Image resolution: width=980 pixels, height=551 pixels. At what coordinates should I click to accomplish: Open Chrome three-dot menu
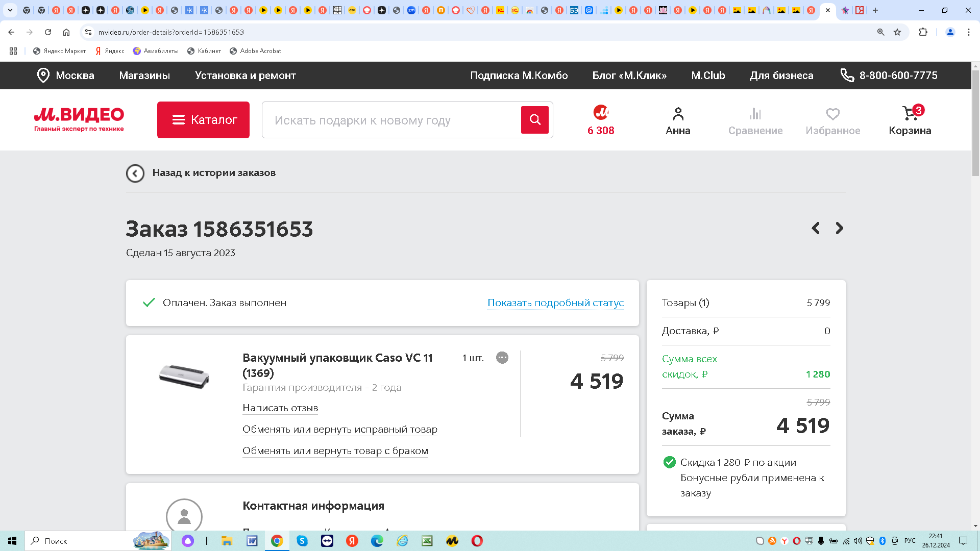point(968,32)
